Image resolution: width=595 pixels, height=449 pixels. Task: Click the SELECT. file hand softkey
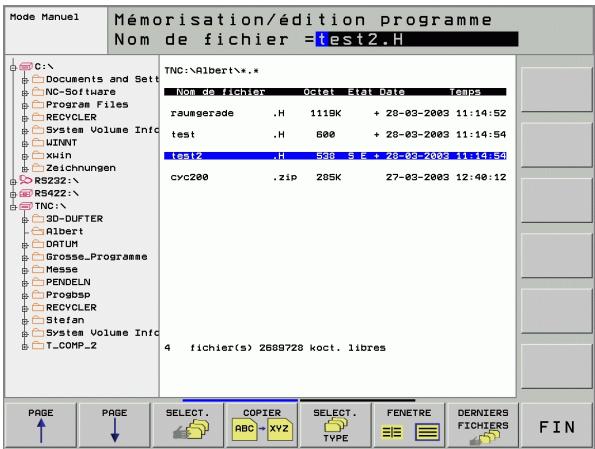[x=188, y=425]
